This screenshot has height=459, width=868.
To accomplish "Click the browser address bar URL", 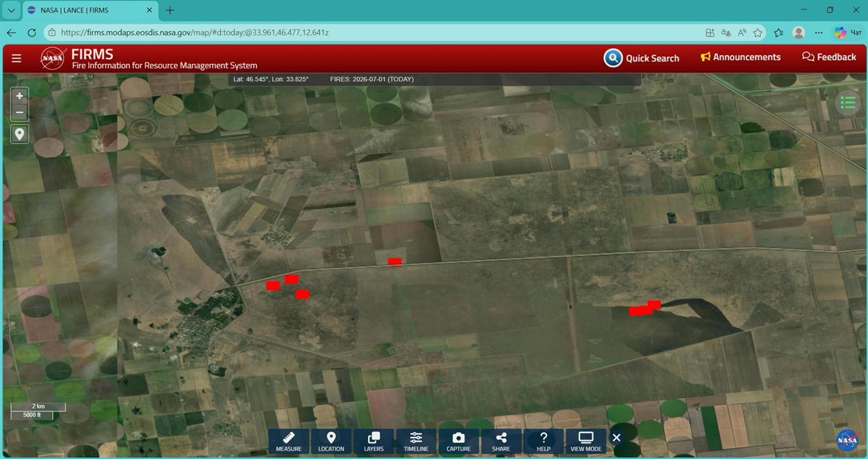I will tap(194, 33).
